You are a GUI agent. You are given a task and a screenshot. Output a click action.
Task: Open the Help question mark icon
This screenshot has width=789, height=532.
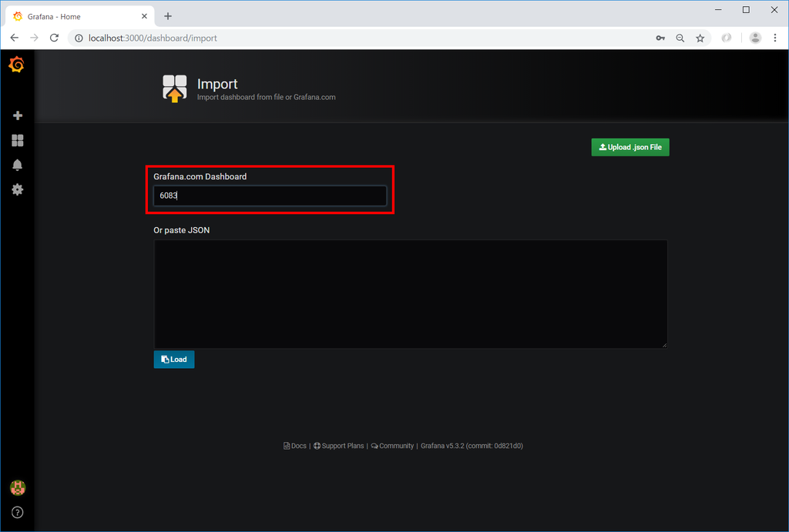18,513
